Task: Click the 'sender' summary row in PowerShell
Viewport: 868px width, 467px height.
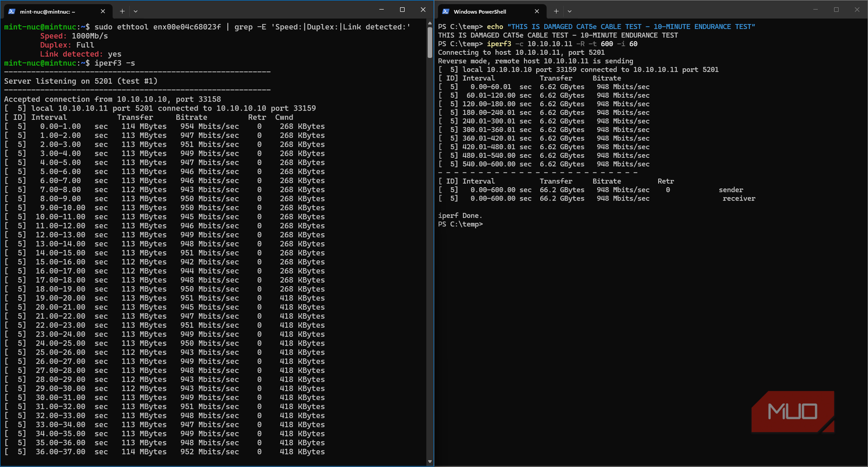Action: [x=591, y=190]
